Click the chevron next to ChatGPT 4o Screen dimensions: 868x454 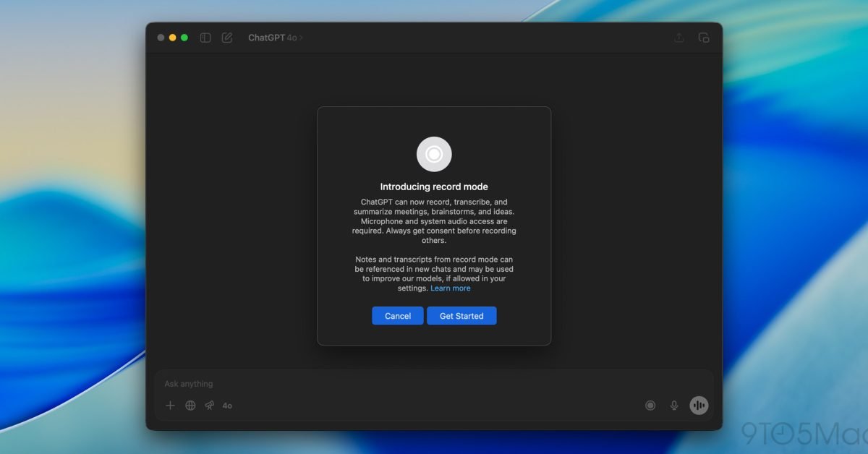tap(302, 38)
